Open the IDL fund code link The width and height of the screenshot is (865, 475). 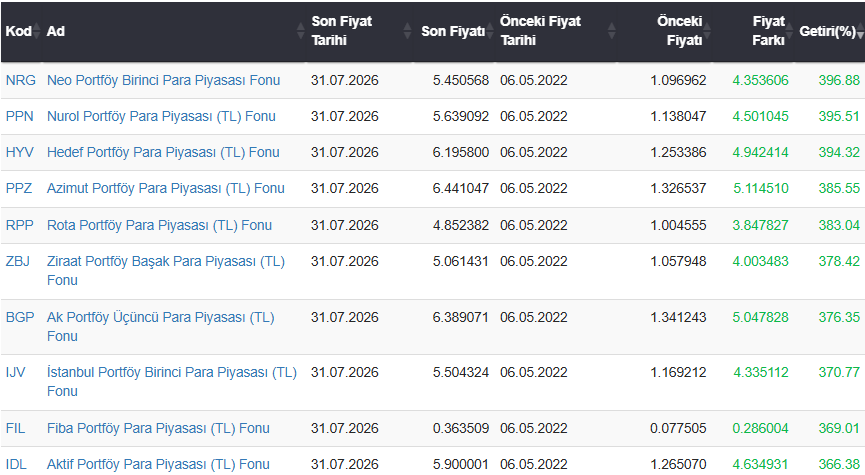[16, 464]
